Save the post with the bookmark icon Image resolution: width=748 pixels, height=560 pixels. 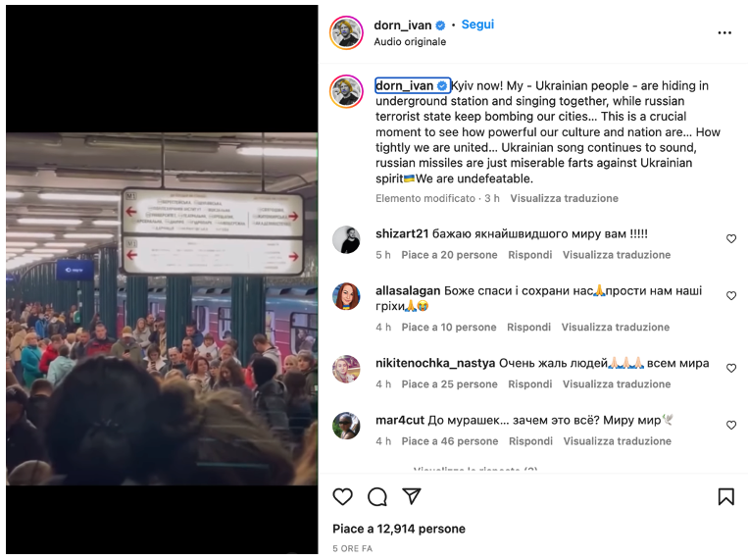[726, 496]
